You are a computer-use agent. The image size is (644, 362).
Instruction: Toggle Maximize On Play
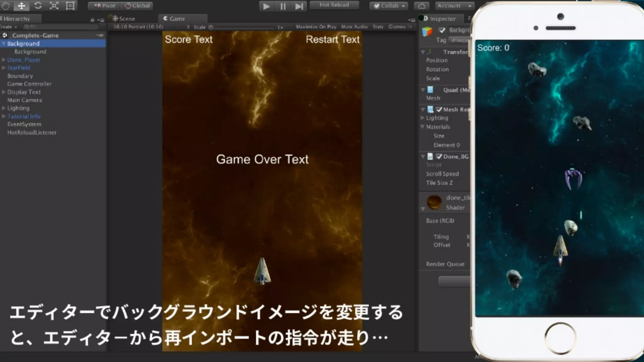pos(316,27)
